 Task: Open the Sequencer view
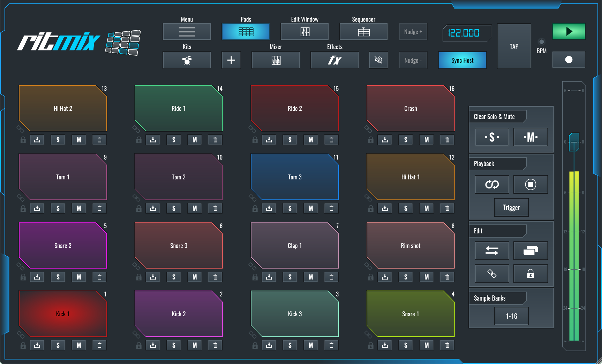coord(364,31)
